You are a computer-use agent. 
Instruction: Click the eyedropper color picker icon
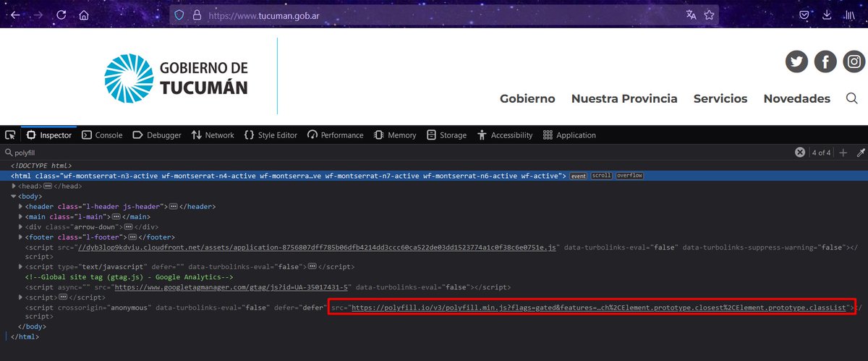861,153
